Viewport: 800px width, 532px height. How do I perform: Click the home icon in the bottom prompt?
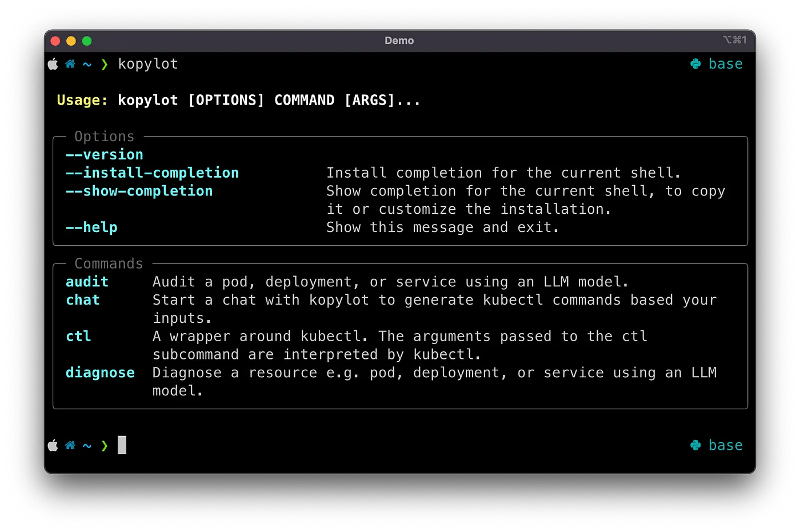pyautogui.click(x=70, y=445)
